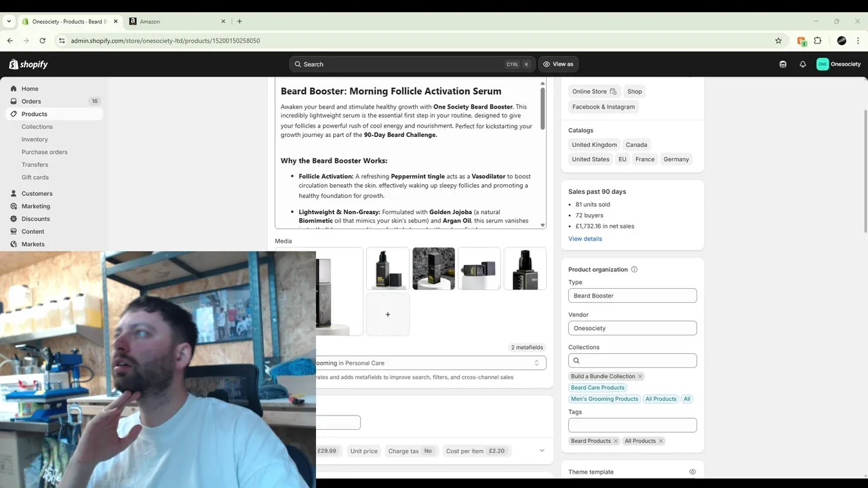Click the Customers person icon
The width and height of the screenshot is (868, 488).
click(x=14, y=194)
